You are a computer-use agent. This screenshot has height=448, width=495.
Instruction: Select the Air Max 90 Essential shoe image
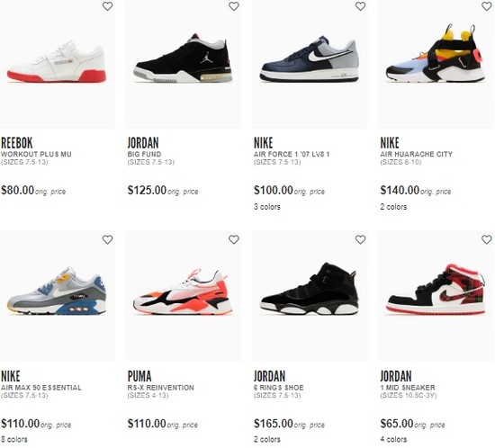coord(57,291)
